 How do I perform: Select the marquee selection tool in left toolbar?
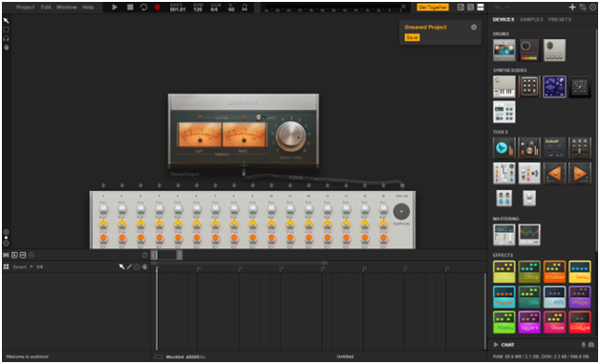pyautogui.click(x=6, y=30)
